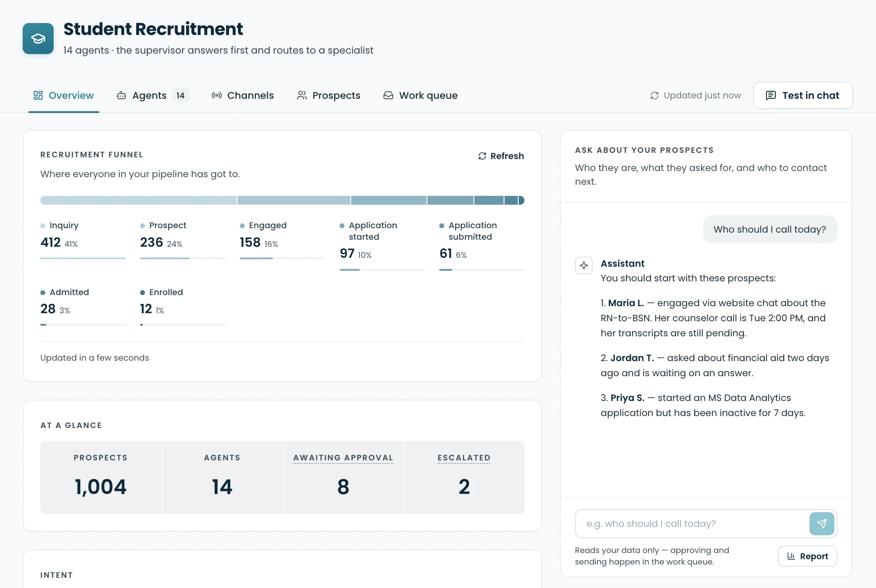Click the Application started 97 stage
Image resolution: width=876 pixels, height=588 pixels.
(x=382, y=245)
